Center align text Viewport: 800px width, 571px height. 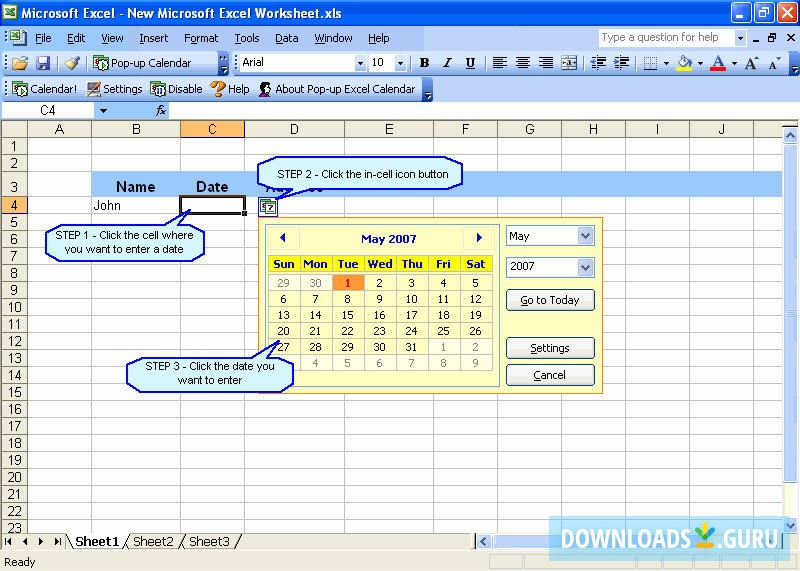(x=522, y=63)
